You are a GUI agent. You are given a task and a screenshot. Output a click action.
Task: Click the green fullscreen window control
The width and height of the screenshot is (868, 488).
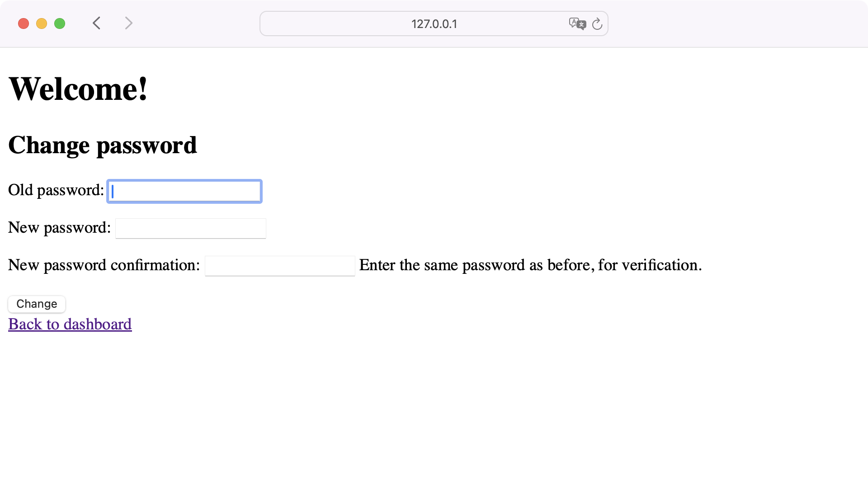60,23
